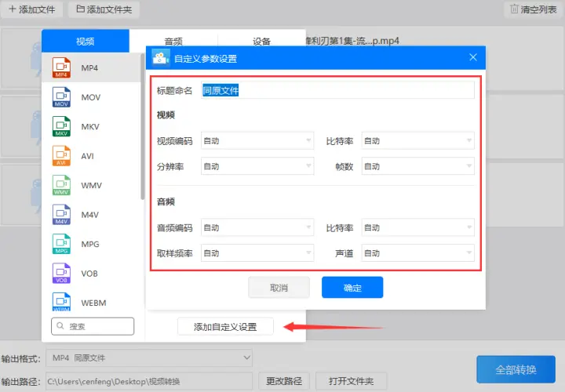The image size is (565, 392).
Task: Open the audio 比特率 dropdown
Action: click(x=418, y=227)
